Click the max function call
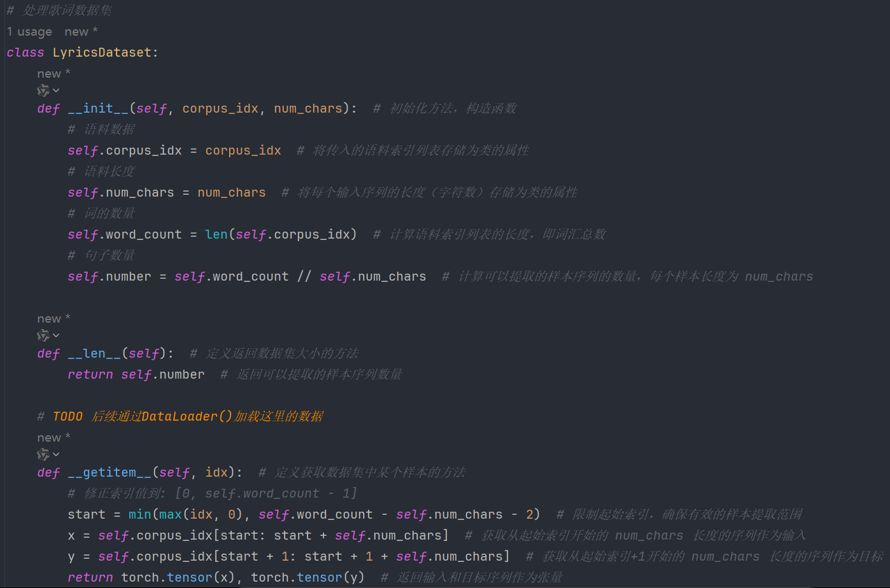This screenshot has width=890, height=588. click(x=171, y=515)
